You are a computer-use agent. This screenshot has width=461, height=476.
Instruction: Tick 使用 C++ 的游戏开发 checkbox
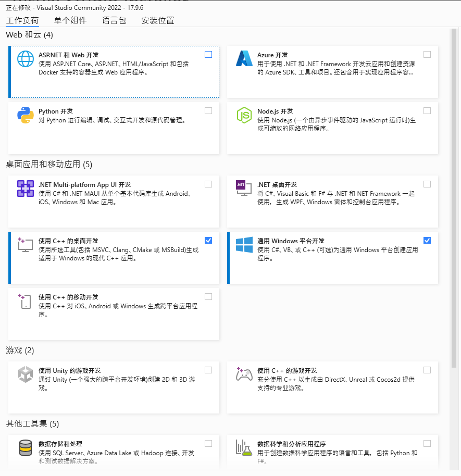427,370
